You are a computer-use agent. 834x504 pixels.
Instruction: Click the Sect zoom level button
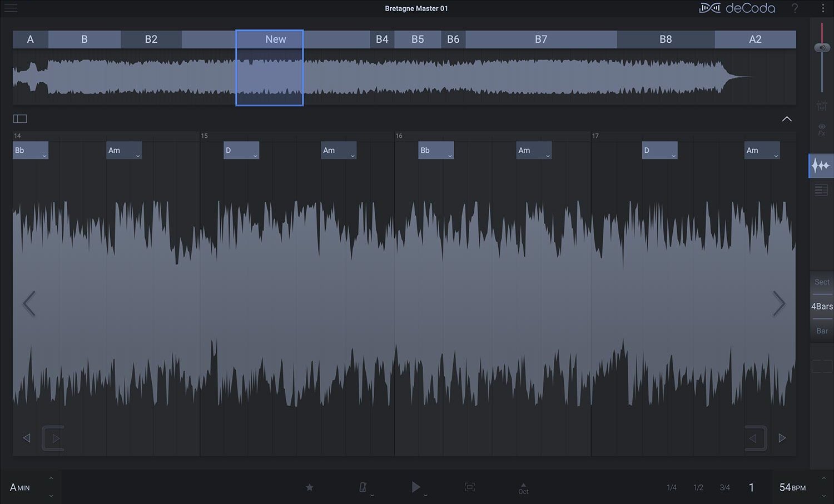(822, 282)
